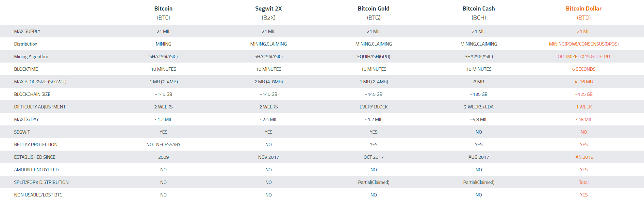The image size is (644, 206).
Task: Click the 8 MB blocksize under Bitcoin Cash
Action: pyautogui.click(x=479, y=82)
